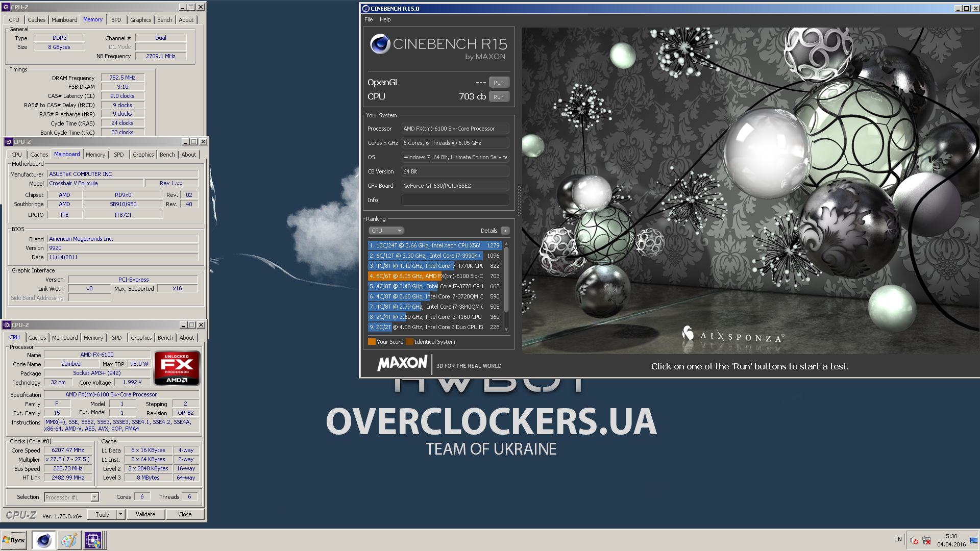
Task: Open the Help menu in Cinebench
Action: [x=385, y=19]
